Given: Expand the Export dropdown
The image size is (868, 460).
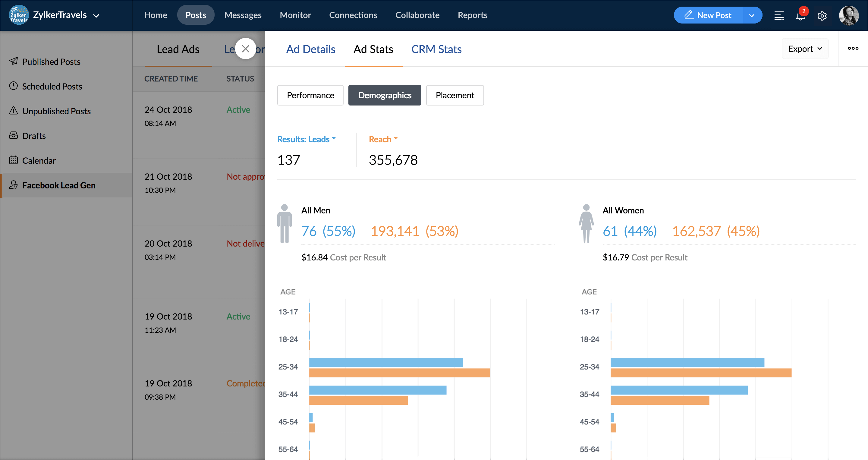Looking at the screenshot, I should coord(805,49).
